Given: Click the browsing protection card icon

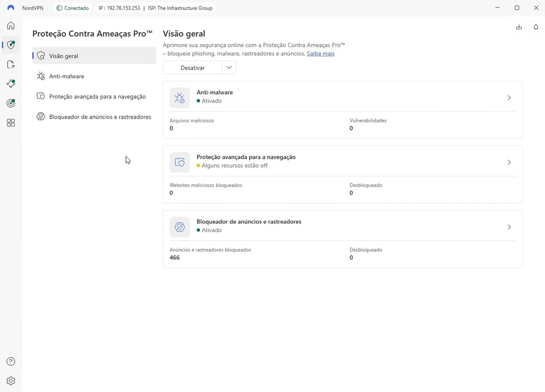Looking at the screenshot, I should (180, 162).
